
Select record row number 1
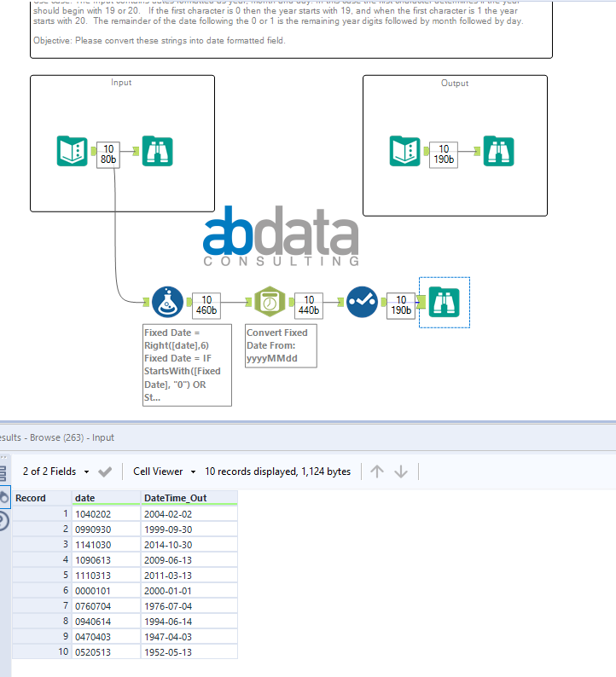point(42,514)
